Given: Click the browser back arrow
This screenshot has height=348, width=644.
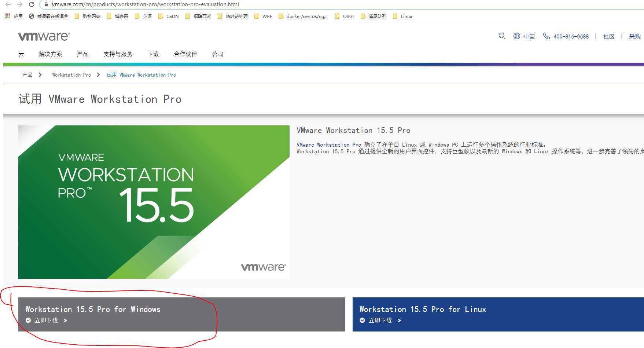Looking at the screenshot, I should click(x=8, y=4).
